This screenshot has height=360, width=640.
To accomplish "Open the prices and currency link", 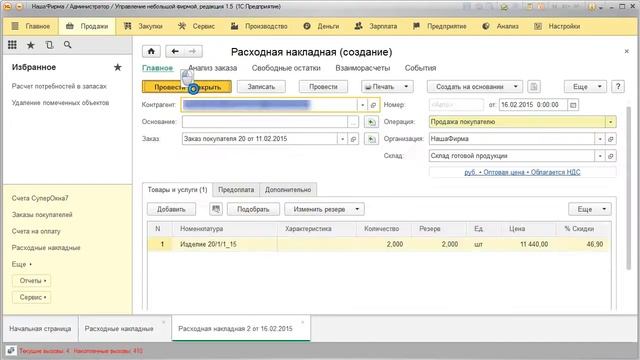I will tap(522, 173).
